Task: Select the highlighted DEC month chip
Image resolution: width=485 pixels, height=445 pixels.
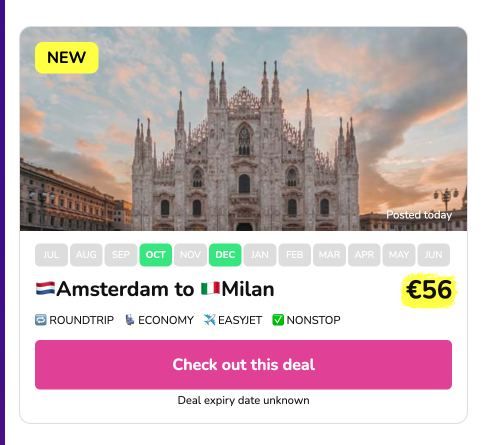Action: click(x=225, y=255)
